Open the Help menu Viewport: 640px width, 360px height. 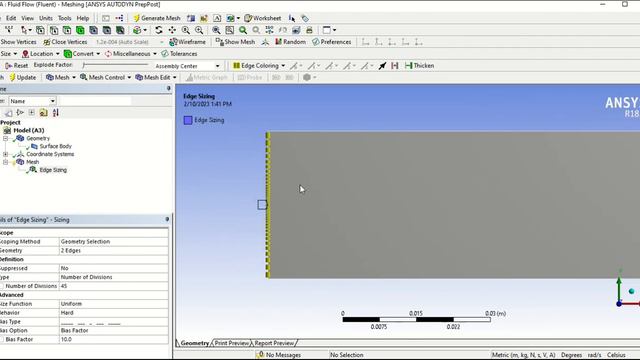click(x=83, y=18)
